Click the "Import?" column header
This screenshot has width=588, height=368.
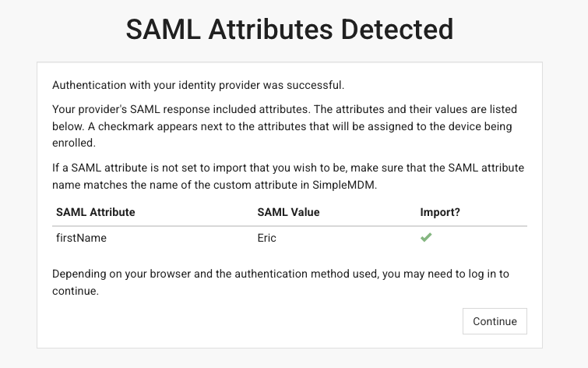coord(439,212)
